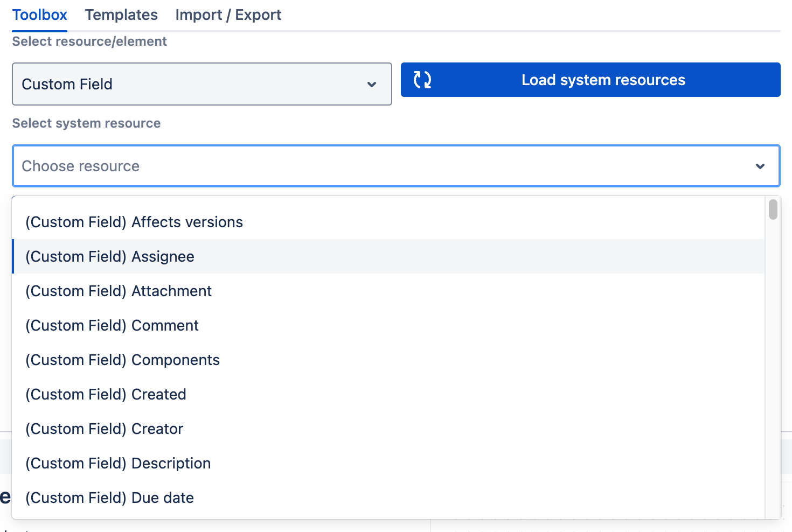The image size is (792, 532).
Task: Click the refresh arrows icon
Action: coord(422,80)
